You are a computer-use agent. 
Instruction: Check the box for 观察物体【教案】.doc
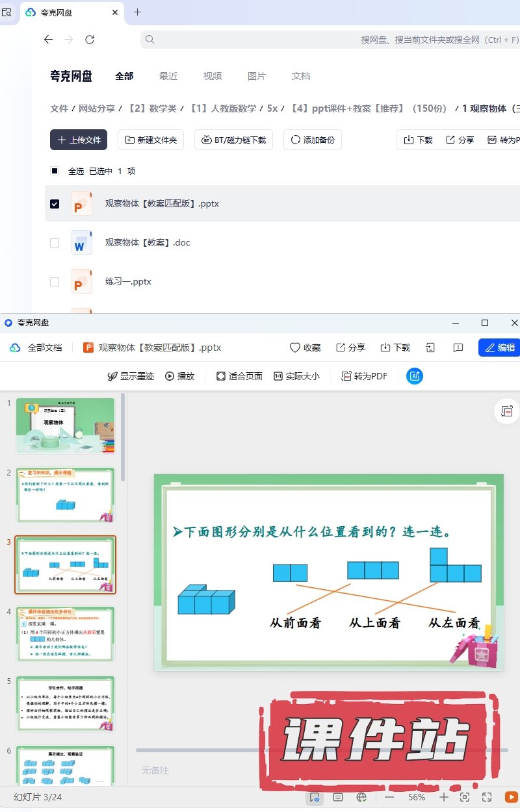click(x=55, y=243)
